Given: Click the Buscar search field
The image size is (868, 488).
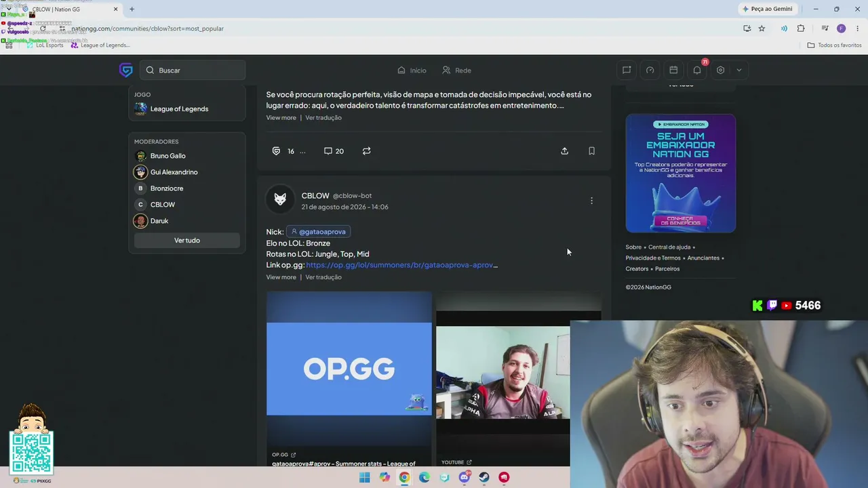Looking at the screenshot, I should (193, 70).
